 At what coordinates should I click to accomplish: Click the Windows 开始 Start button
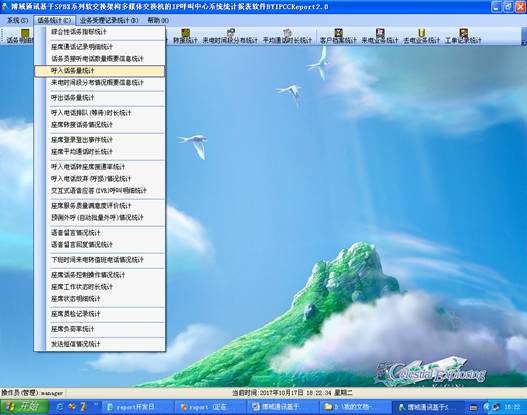tap(24, 407)
